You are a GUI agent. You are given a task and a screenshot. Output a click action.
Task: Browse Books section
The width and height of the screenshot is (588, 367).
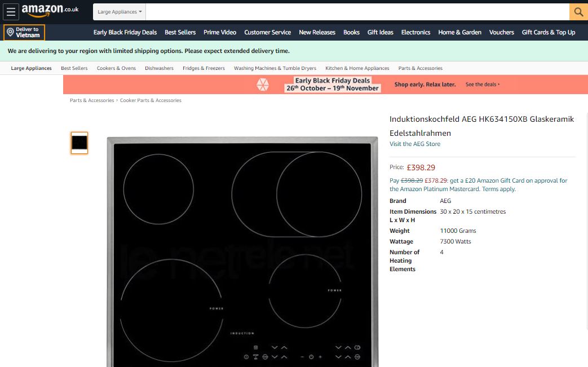click(x=351, y=32)
